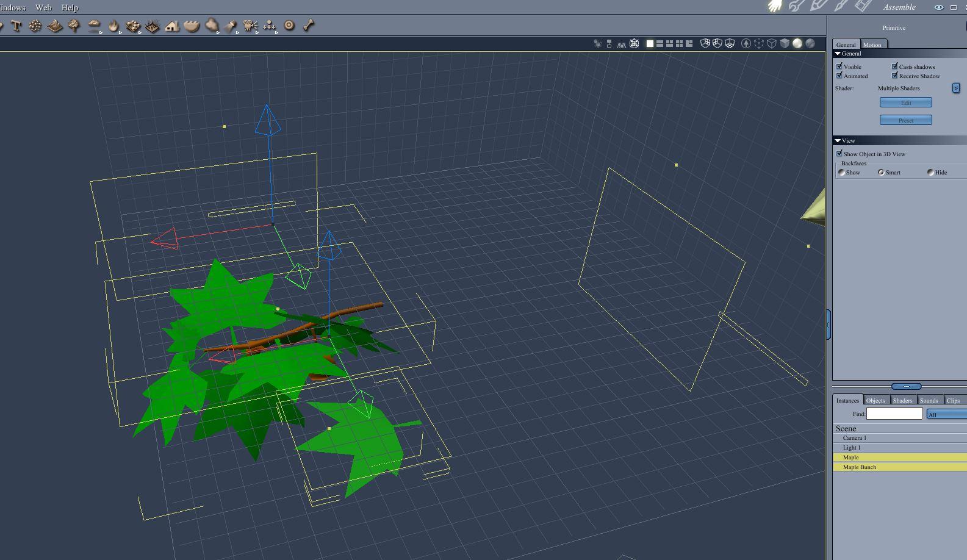Disable Show Object in 3D View
This screenshot has width=967, height=560.
pyautogui.click(x=839, y=153)
